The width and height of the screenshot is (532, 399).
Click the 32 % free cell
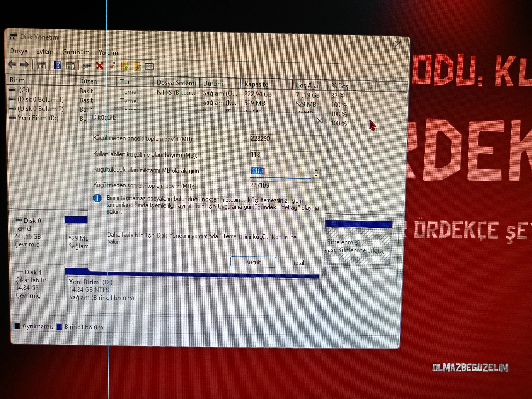point(337,96)
